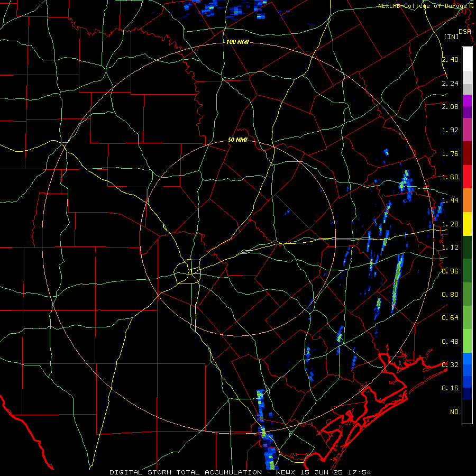Click the KEWX radar site identifier
Screen dimensions: 476x476
pyautogui.click(x=287, y=472)
